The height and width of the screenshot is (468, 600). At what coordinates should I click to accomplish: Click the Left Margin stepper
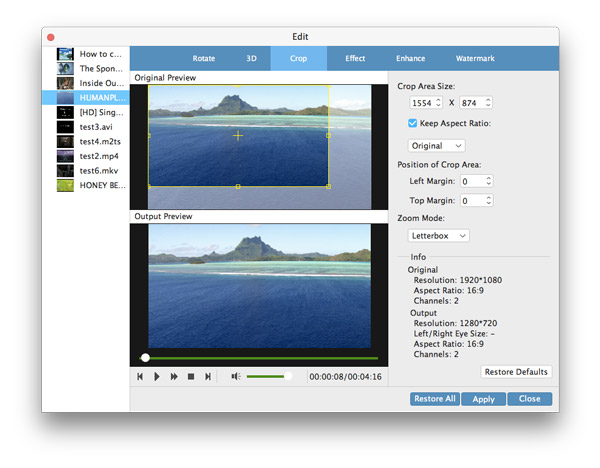489,181
